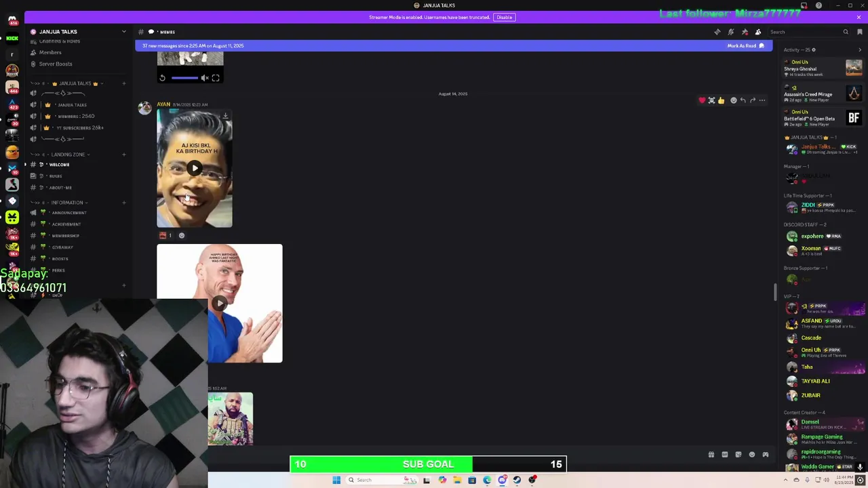
Task: Download AYAN's video using download icon
Action: point(225,116)
